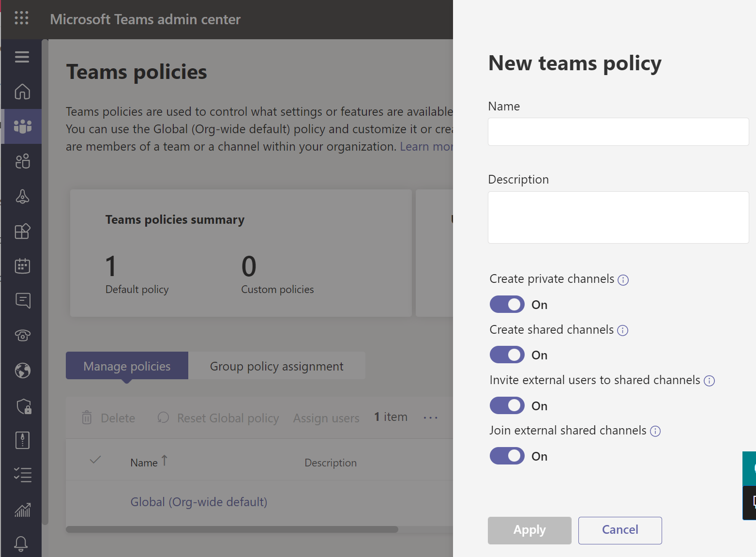Open the Enhanced encryption shield icon
The width and height of the screenshot is (756, 557).
click(24, 406)
